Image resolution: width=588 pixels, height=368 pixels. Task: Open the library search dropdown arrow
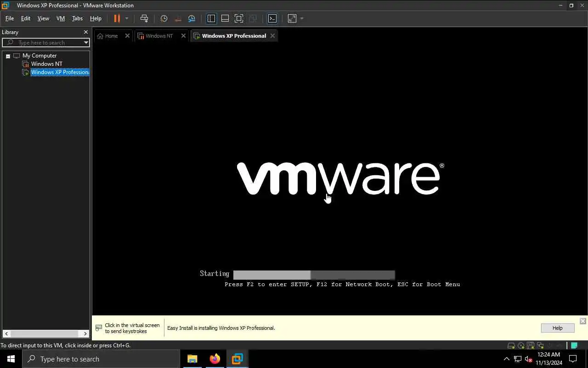coord(86,42)
